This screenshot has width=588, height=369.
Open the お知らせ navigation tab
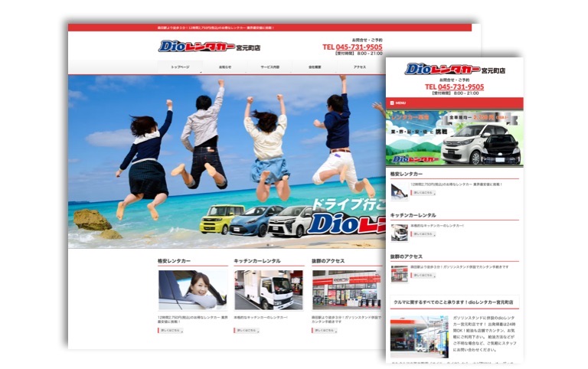(x=224, y=67)
